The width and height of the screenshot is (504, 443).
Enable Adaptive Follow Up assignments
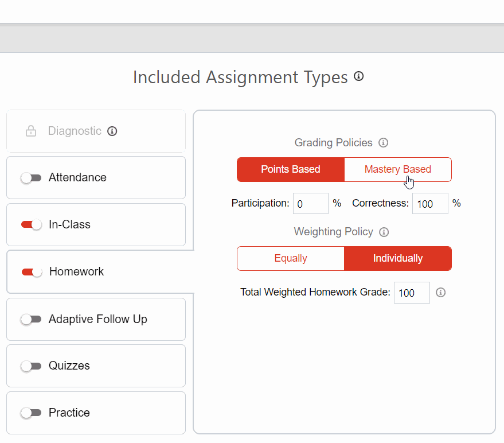tap(31, 319)
